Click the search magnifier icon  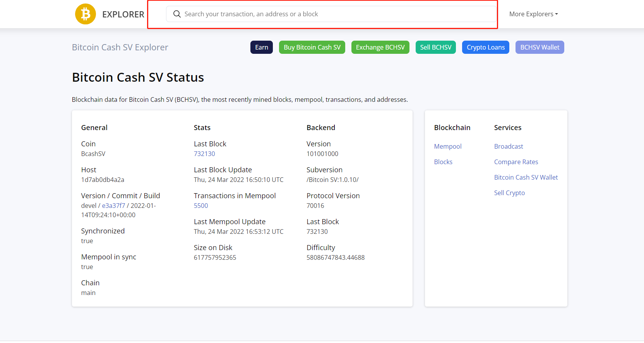pos(177,14)
